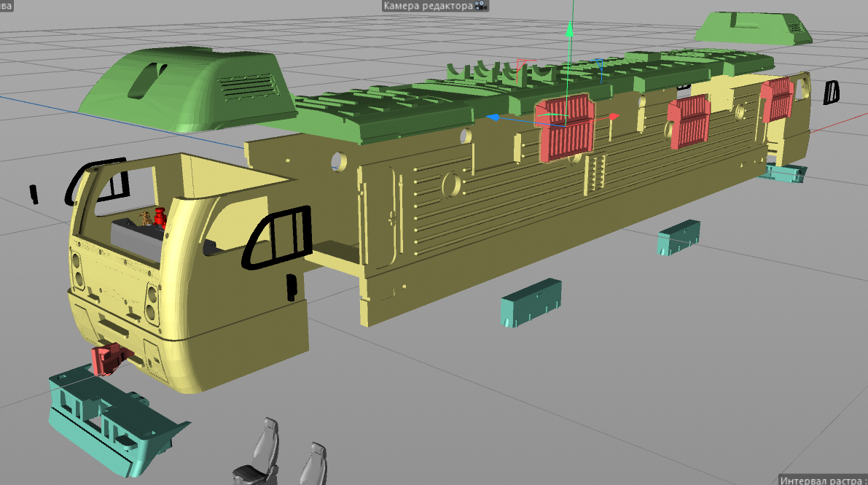Click the red X-axis arrowhead of the gizmo
Viewport: 868px width, 485px height.
[614, 117]
